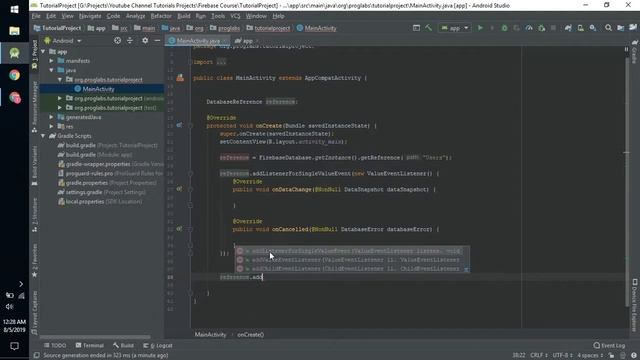Open the TODO tool window

[x=55, y=346]
